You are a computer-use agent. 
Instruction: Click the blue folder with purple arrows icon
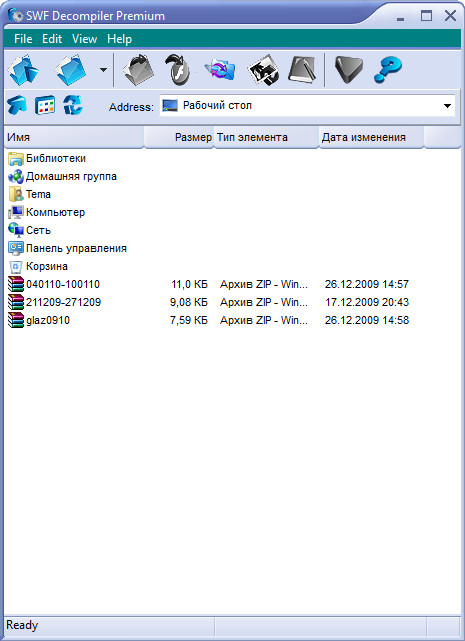[x=220, y=69]
